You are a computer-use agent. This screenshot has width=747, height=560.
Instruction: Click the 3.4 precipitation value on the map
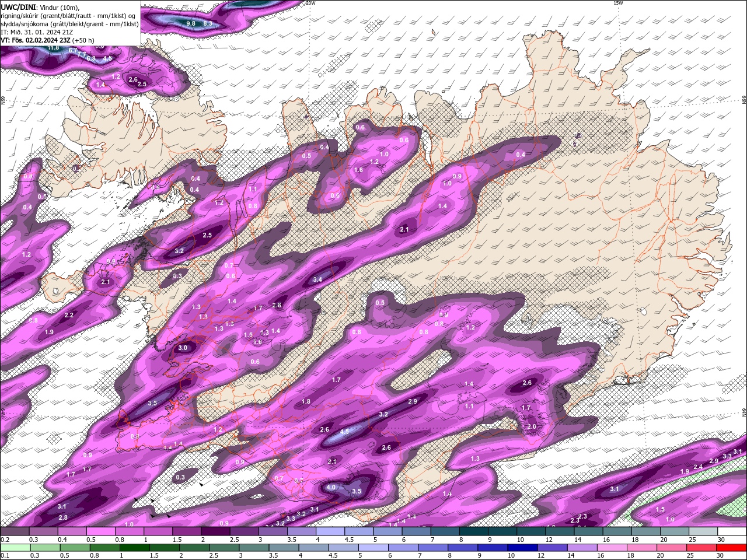[x=317, y=280]
